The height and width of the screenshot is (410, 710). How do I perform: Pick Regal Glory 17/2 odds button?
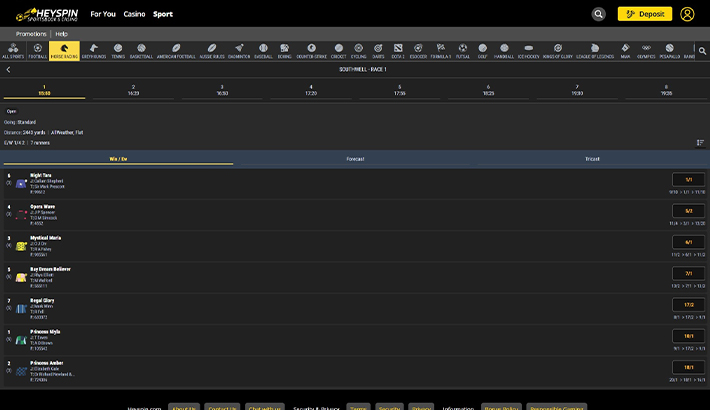(688, 305)
